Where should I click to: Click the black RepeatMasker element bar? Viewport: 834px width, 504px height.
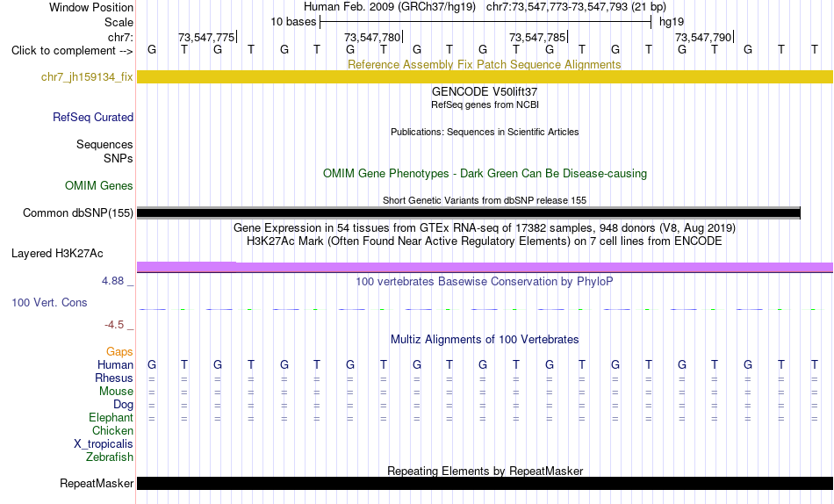click(x=485, y=483)
